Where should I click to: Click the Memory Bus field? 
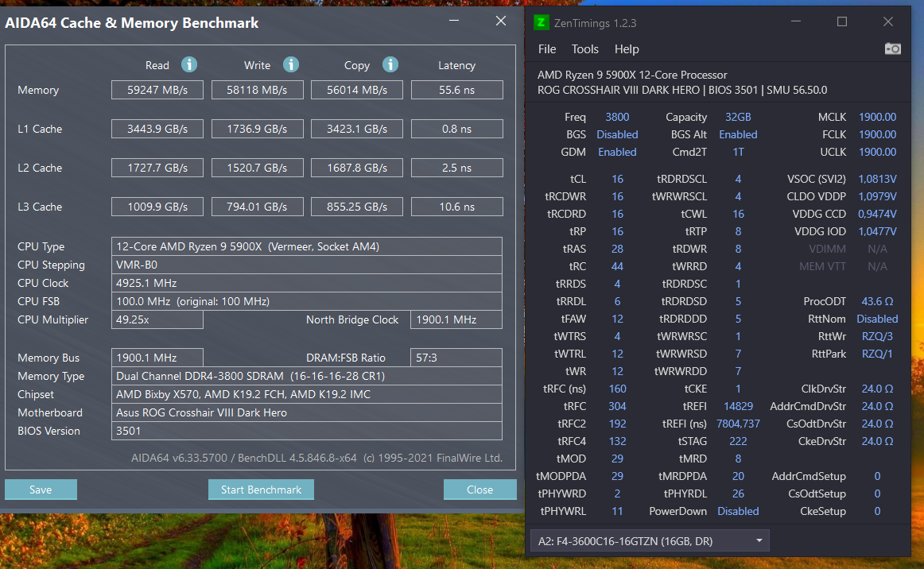coord(157,357)
